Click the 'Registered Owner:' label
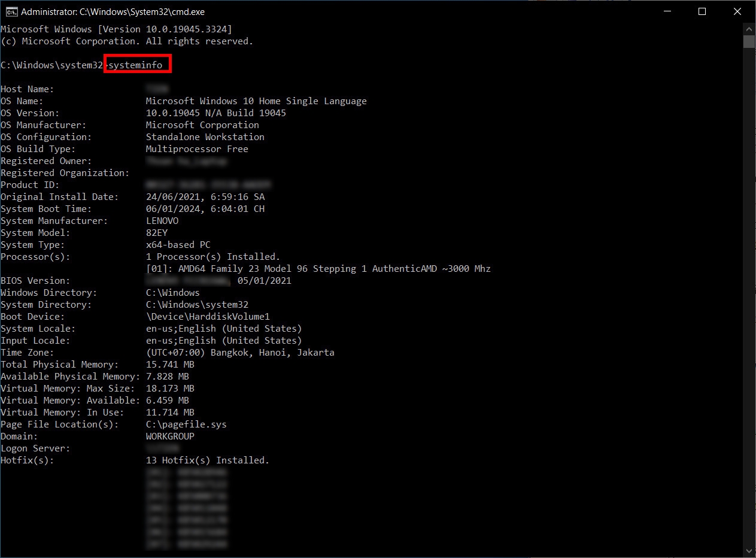The image size is (756, 558). point(46,161)
